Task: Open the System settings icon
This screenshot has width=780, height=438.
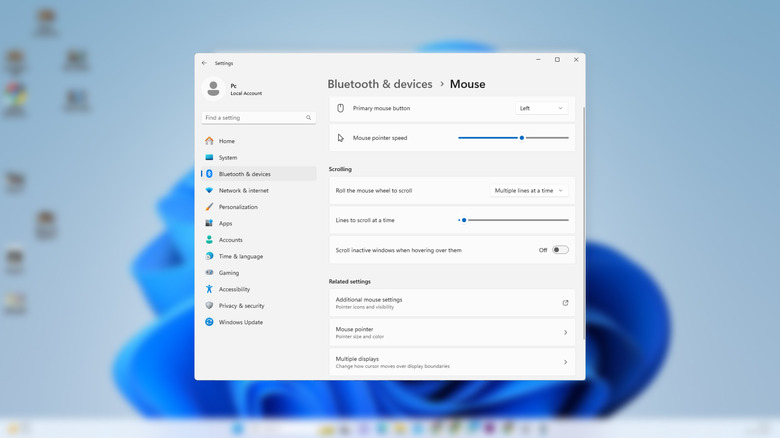Action: coord(209,157)
